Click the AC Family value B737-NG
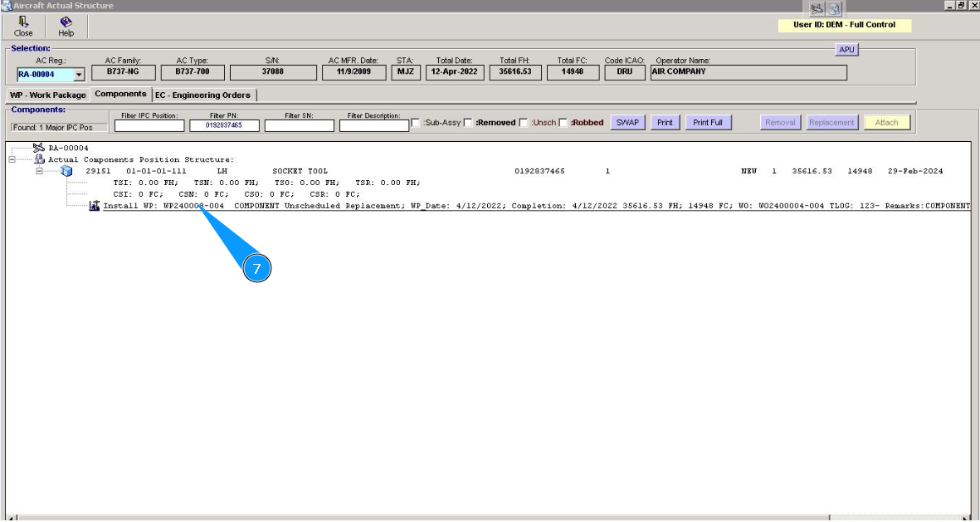This screenshot has width=980, height=522. tap(123, 72)
